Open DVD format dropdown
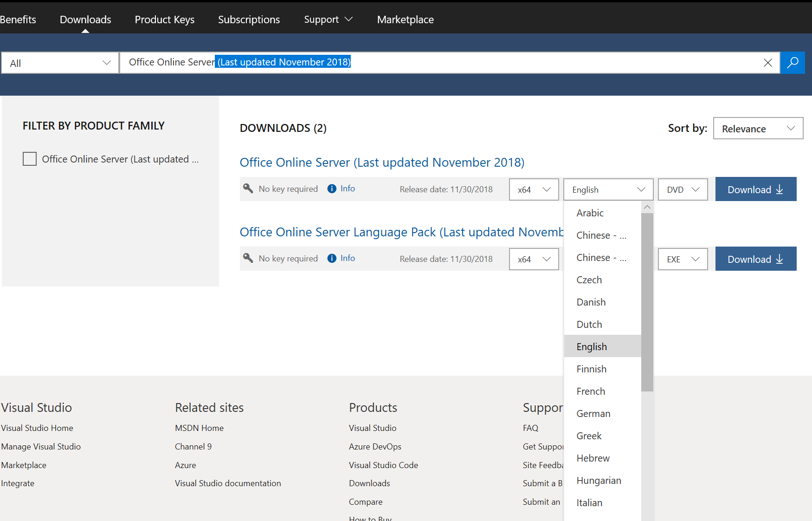This screenshot has height=521, width=812. tap(683, 189)
